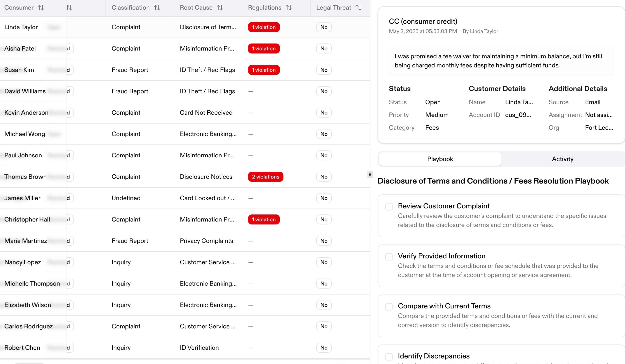Click the complaint message text box
The width and height of the screenshot is (625, 364).
tap(501, 61)
